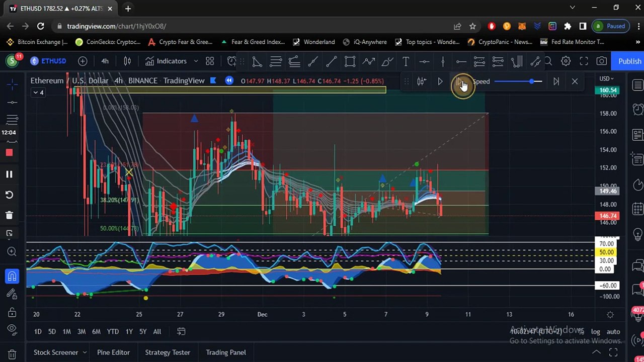The image size is (644, 362).
Task: Set range to 1D
Action: pyautogui.click(x=38, y=332)
